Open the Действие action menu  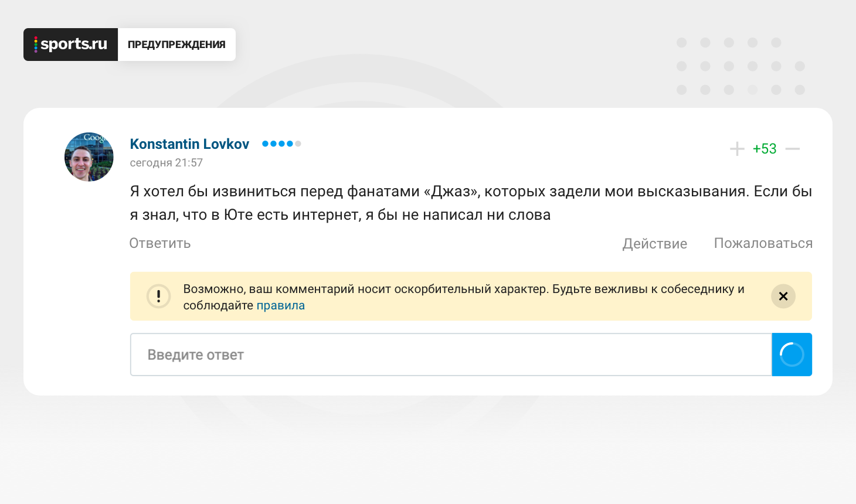[x=654, y=244]
